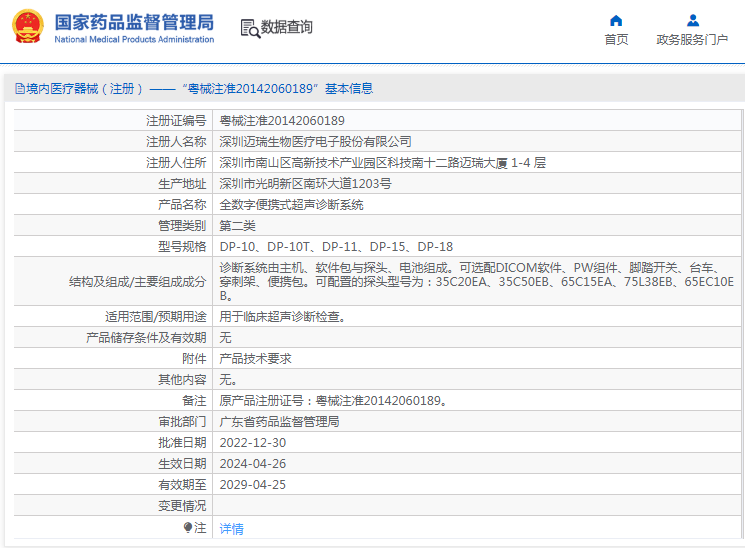Click the document icon before 境内医疗器械
Viewport: 745px width, 548px height.
[x=19, y=89]
